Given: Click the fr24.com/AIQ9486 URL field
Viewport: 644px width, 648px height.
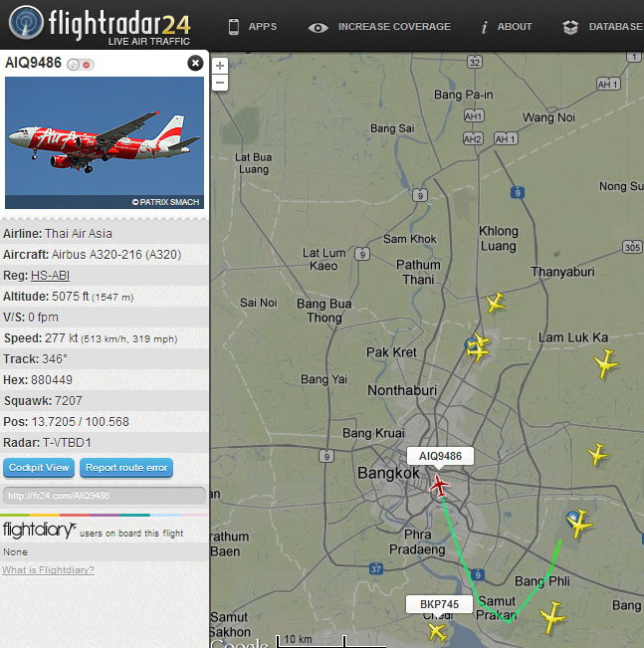Looking at the screenshot, I should coord(105,495).
